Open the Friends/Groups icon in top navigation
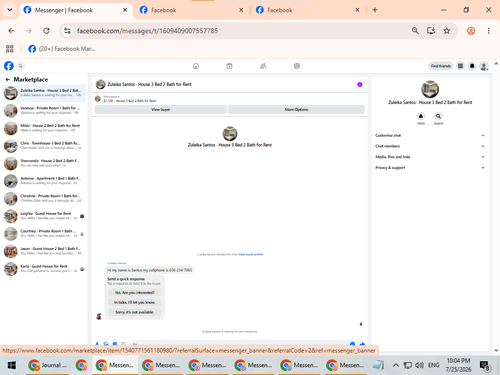500x375 pixels. pyautogui.click(x=263, y=66)
